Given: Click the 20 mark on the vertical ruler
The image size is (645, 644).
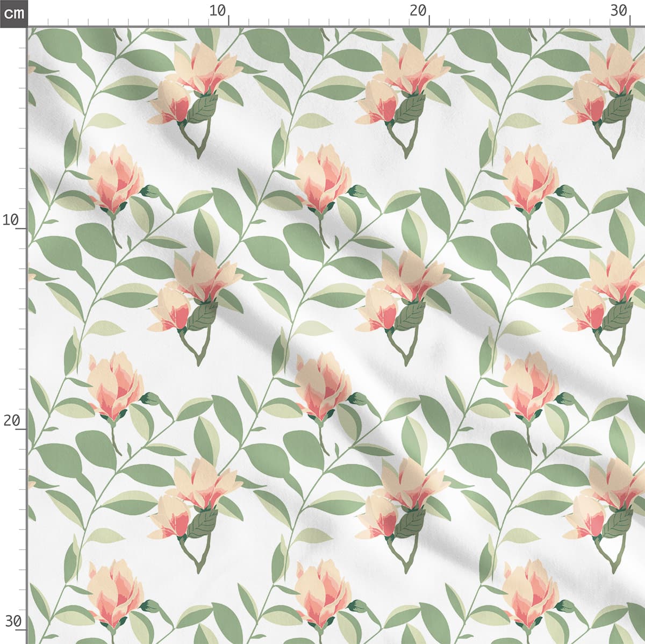Looking at the screenshot, I should point(11,420).
